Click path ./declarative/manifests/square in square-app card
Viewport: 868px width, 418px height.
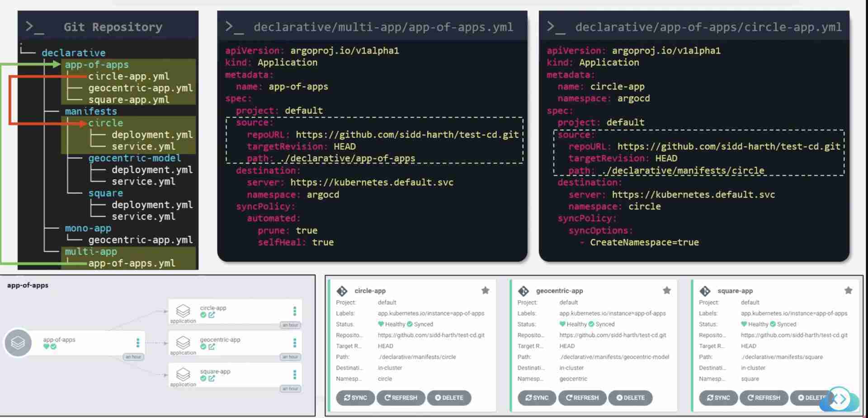click(x=782, y=357)
